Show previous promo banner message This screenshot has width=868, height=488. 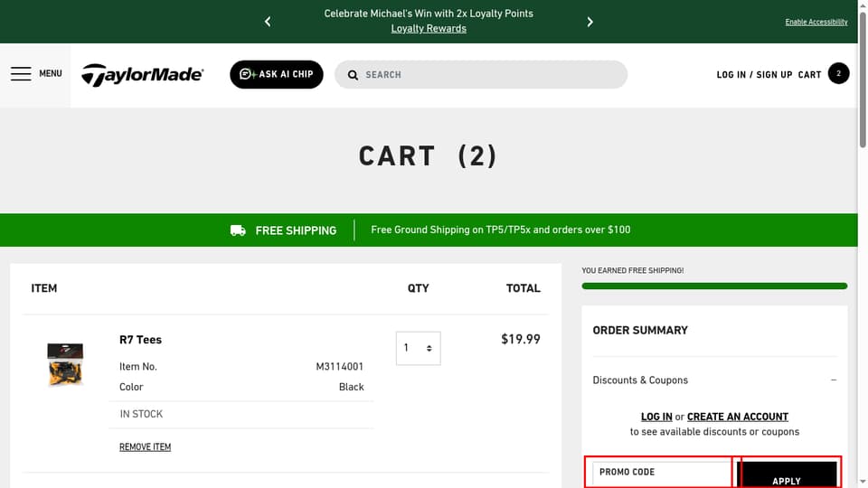(x=268, y=22)
